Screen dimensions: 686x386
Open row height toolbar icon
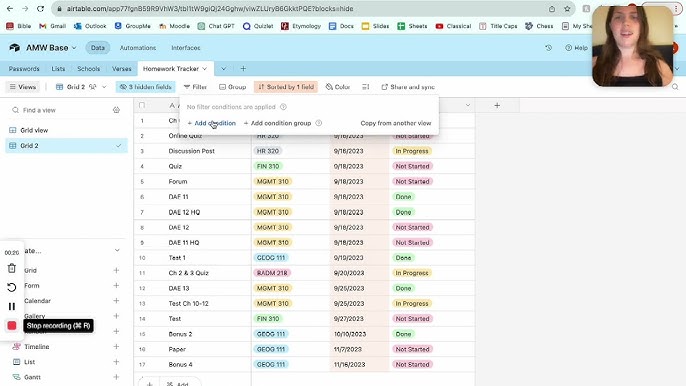(366, 87)
